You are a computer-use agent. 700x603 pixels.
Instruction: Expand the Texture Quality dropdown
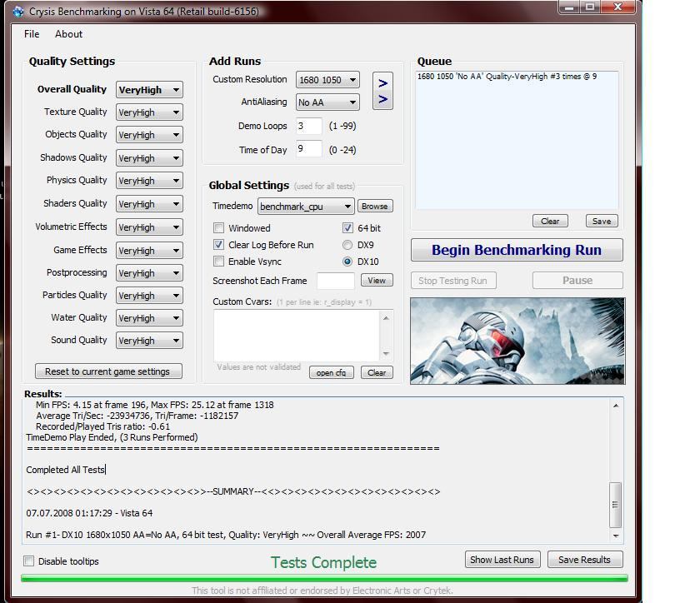149,112
